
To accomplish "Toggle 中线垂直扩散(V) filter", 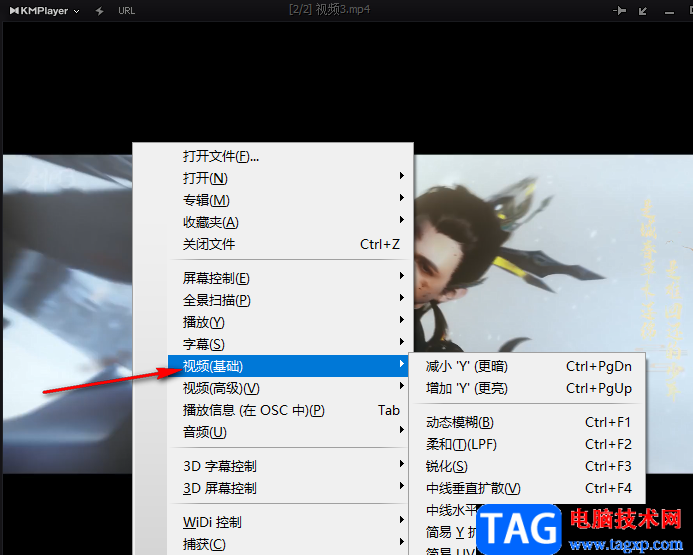I will [528, 489].
